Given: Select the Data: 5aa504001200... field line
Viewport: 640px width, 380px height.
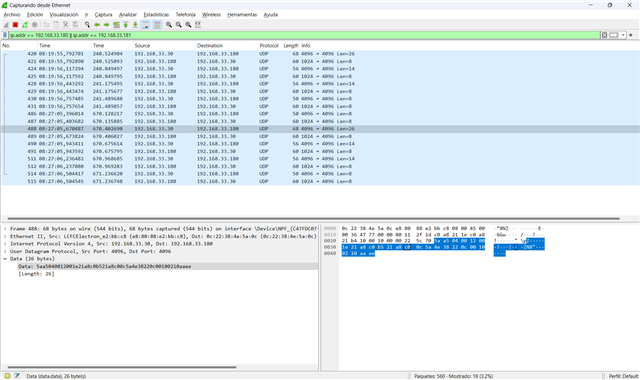Looking at the screenshot, I should 168,267.
